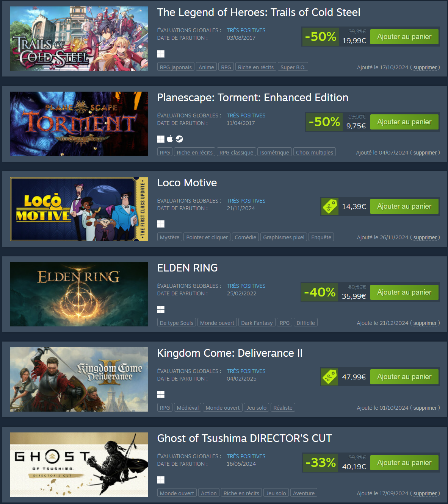Open the Loco Motive capsule thumbnail
448x504 pixels.
click(79, 209)
